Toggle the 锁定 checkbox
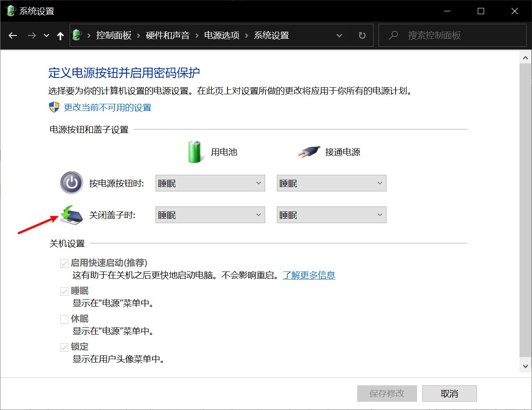This screenshot has height=410, width=532. (64, 347)
